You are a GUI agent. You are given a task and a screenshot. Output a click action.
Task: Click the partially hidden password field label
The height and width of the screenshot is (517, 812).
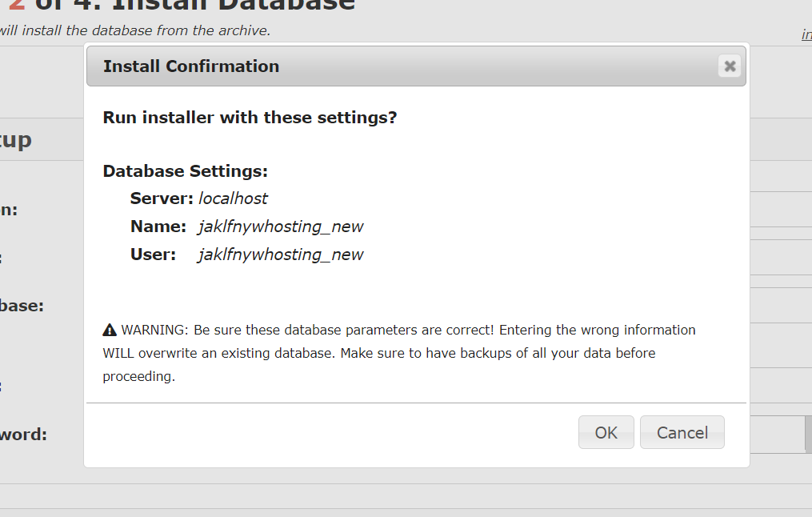click(24, 435)
